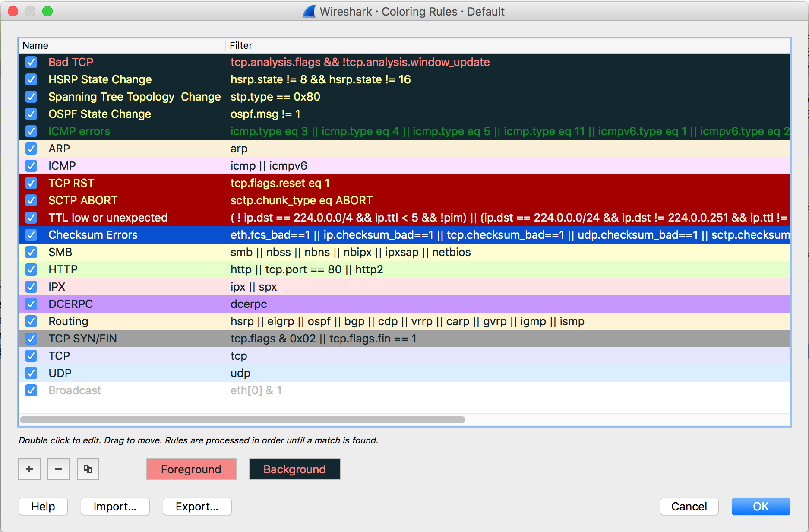809x532 pixels.
Task: Toggle the UDP rule checkbox
Action: pyautogui.click(x=31, y=373)
